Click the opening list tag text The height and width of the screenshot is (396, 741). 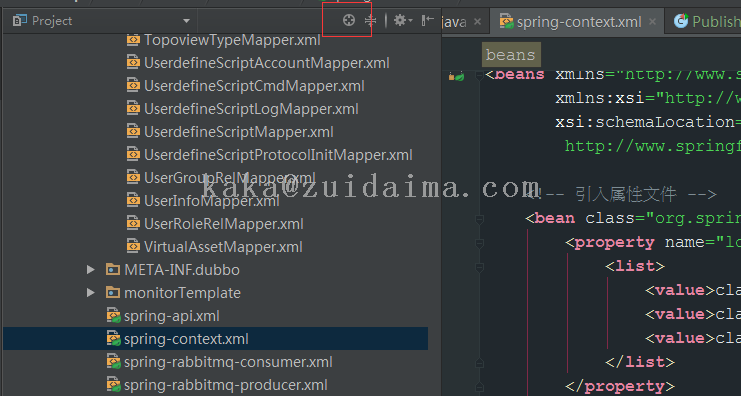[635, 267]
